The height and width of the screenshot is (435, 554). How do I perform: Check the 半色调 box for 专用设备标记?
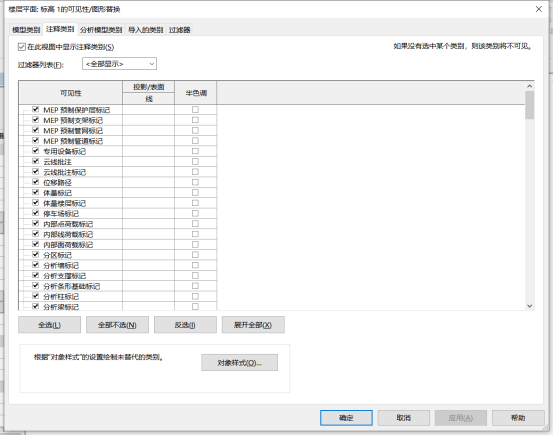click(x=195, y=151)
